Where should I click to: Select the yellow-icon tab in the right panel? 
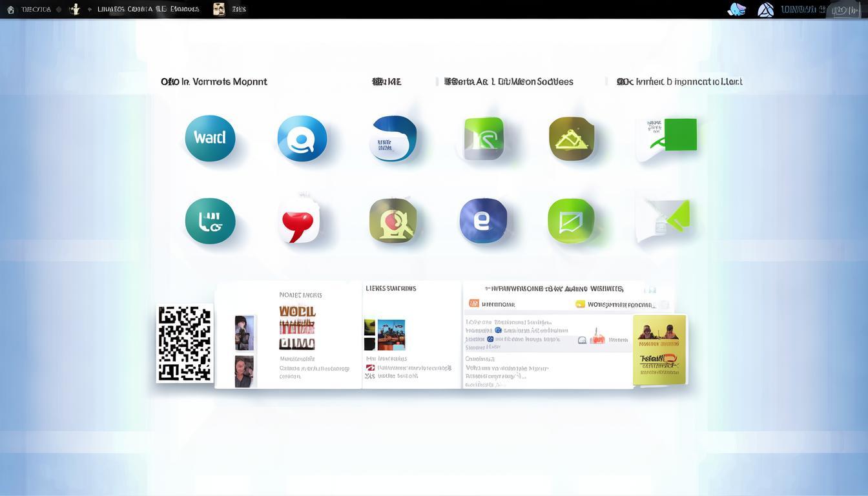coord(614,304)
